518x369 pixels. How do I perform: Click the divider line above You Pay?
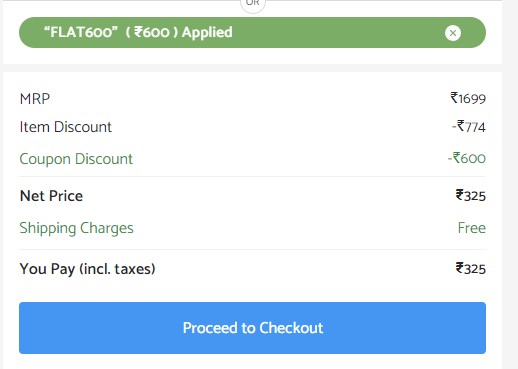click(252, 249)
